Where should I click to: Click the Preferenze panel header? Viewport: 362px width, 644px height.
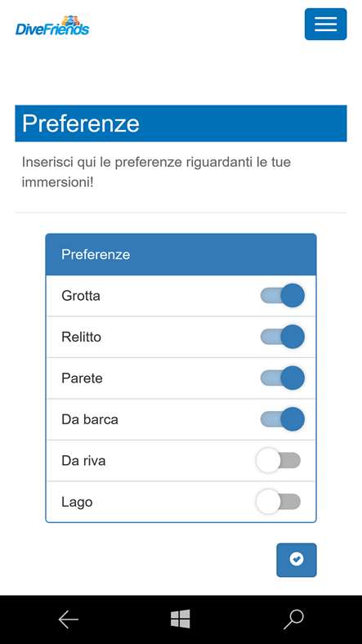click(181, 255)
